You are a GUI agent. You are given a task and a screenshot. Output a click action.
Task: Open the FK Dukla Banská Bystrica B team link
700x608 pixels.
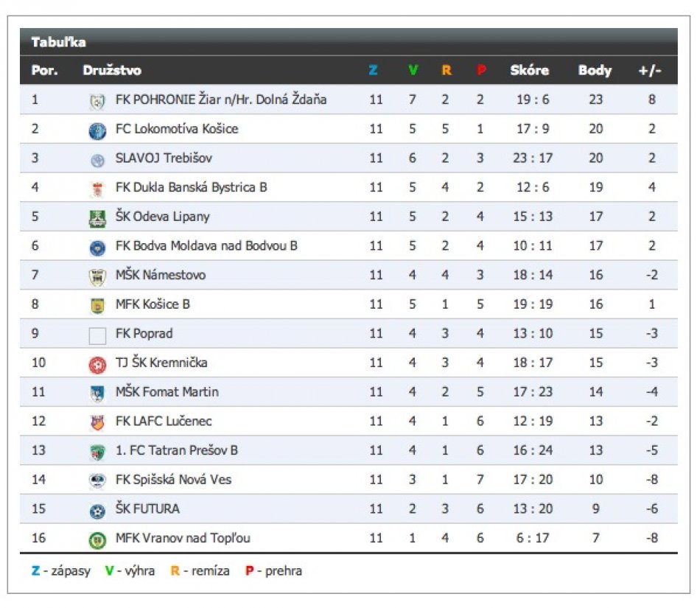[x=191, y=187]
